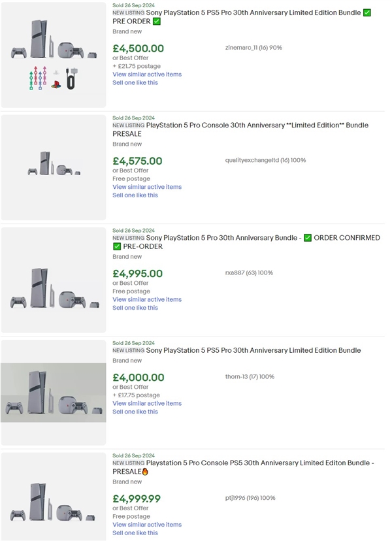View similar active items for zinemarc_11 listing

(x=147, y=74)
